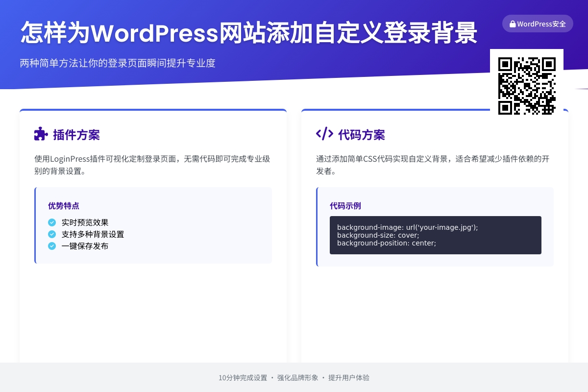Click the 插件方案 heading
Viewport: 588px width, 392px height.
tap(76, 135)
